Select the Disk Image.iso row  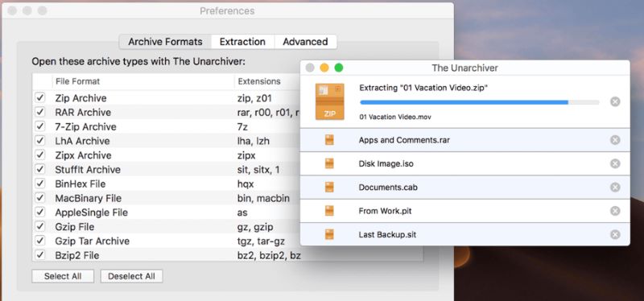(465, 164)
